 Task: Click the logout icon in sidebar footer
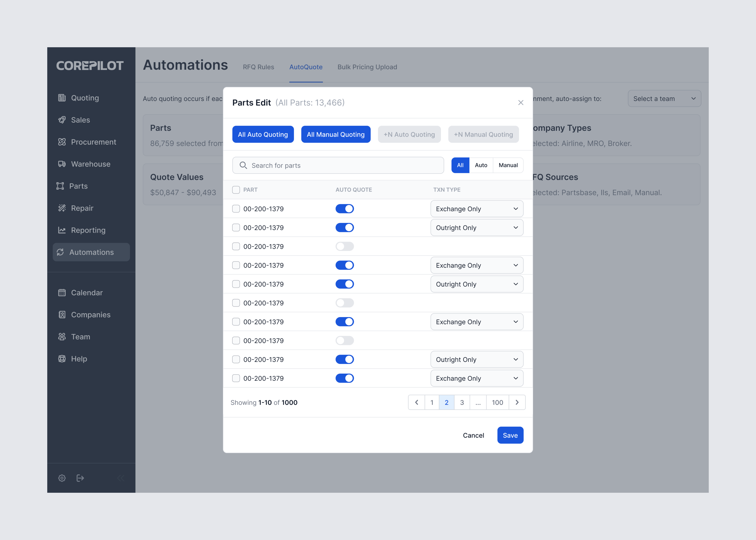point(80,478)
